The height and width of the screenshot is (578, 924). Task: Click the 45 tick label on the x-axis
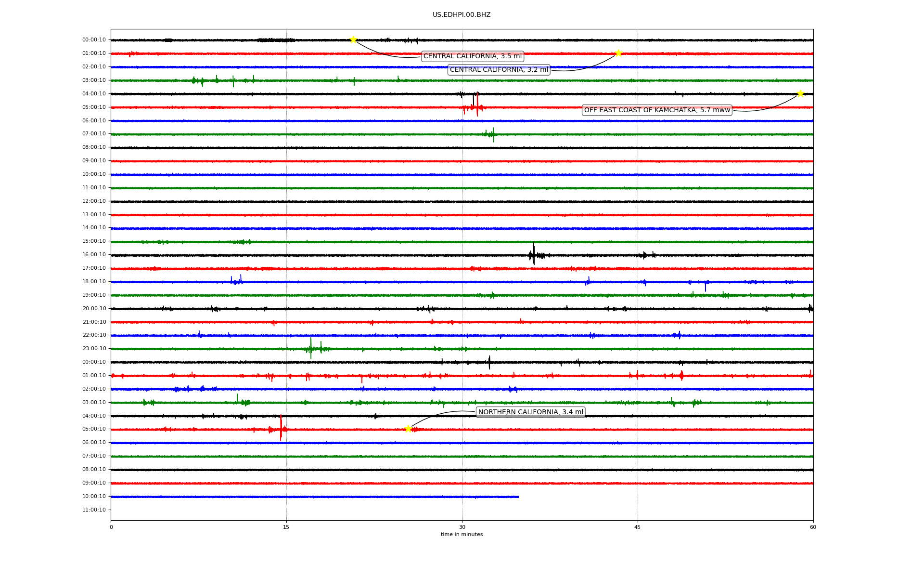[638, 527]
